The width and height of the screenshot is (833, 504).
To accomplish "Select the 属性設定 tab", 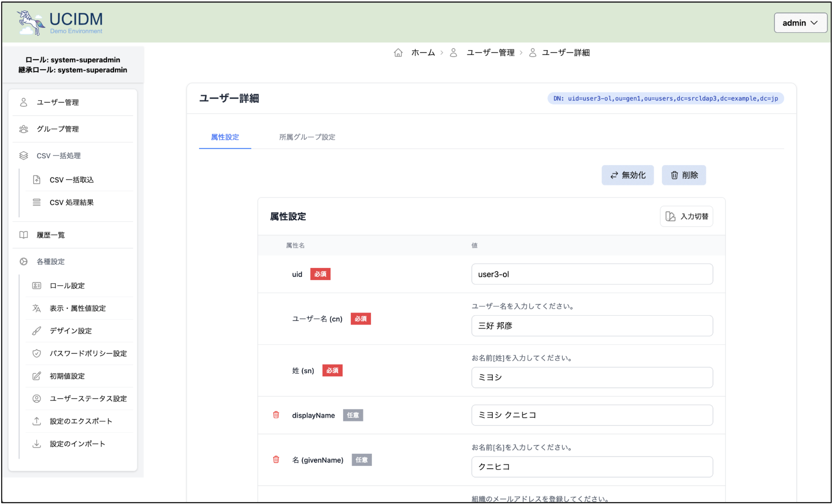I will (225, 137).
